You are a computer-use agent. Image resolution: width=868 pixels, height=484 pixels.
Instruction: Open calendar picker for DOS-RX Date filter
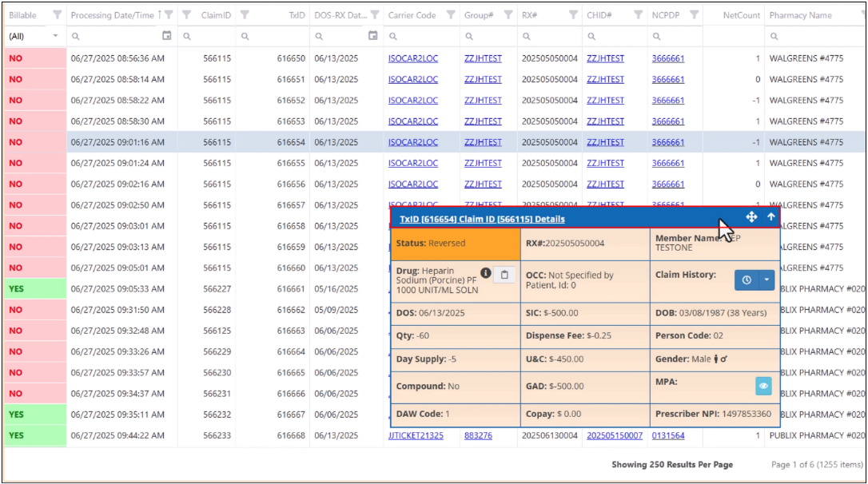tap(373, 36)
